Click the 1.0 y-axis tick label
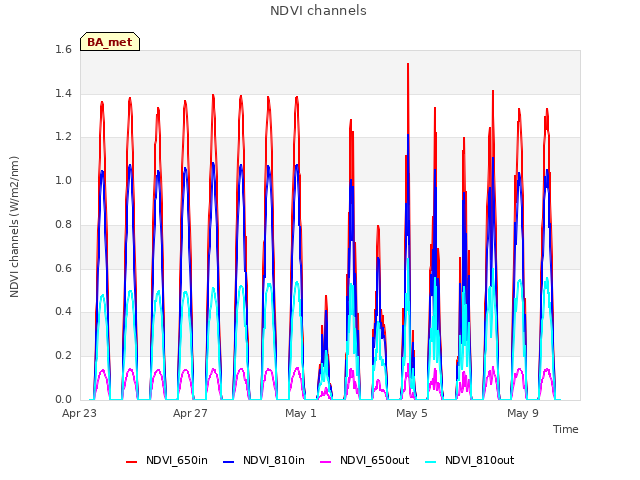The width and height of the screenshot is (640, 480). click(63, 180)
